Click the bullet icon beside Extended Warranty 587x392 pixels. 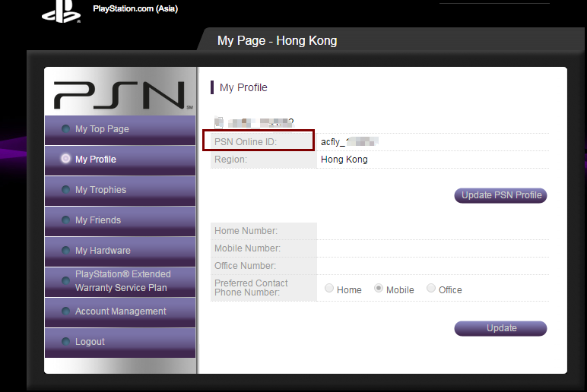tap(65, 280)
